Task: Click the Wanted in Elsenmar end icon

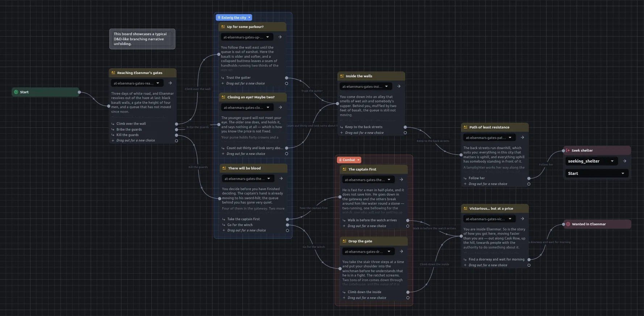Action: point(568,224)
